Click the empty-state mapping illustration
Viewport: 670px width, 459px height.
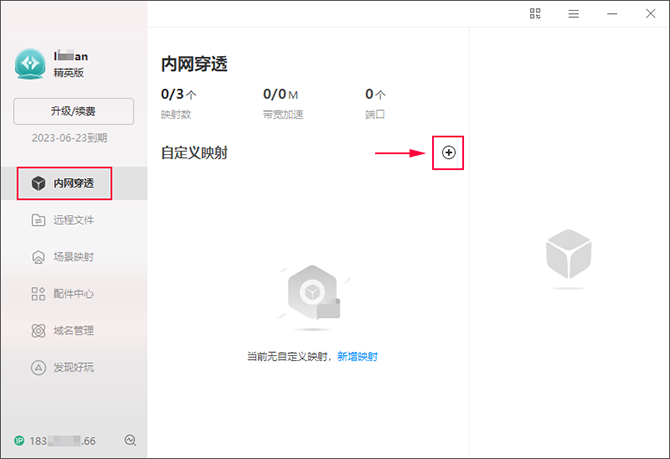point(313,297)
